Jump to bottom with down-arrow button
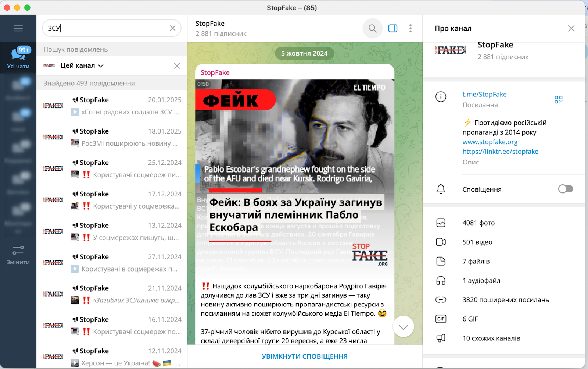Image resolution: width=588 pixels, height=369 pixels. pos(404,327)
